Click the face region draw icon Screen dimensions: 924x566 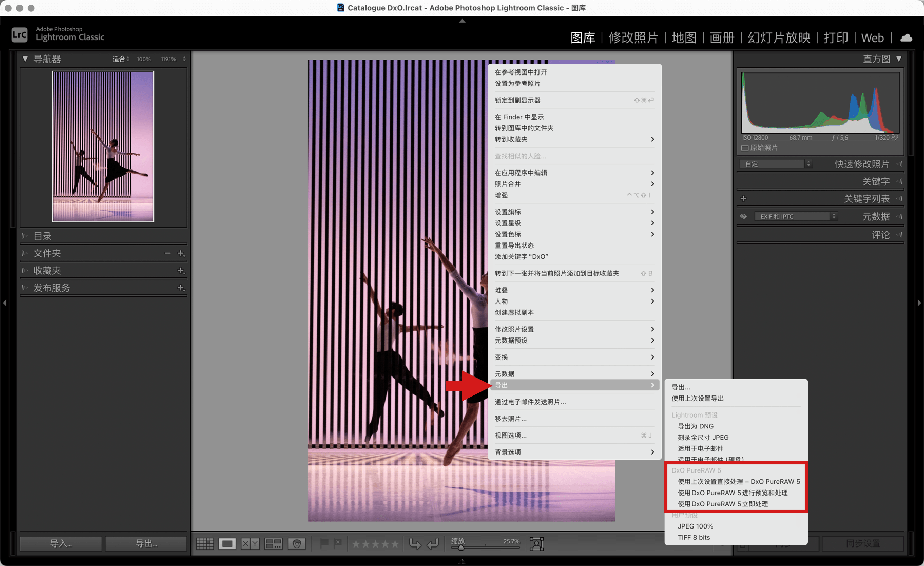[x=536, y=543]
